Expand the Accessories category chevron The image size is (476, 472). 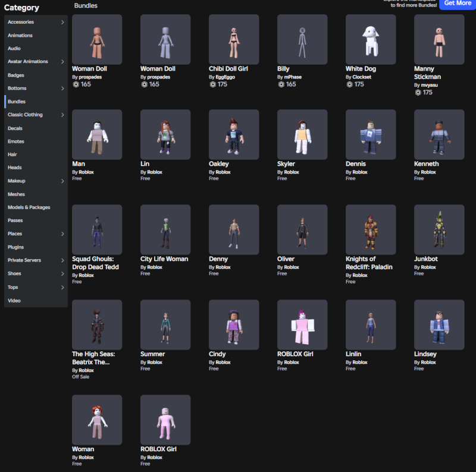point(62,22)
